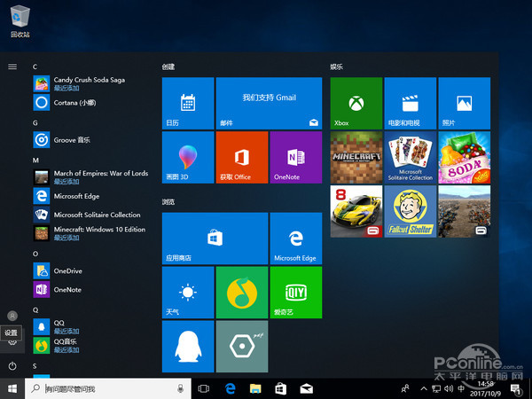This screenshot has width=532, height=399.
Task: Open the 应用商店 store tile
Action: click(x=215, y=239)
